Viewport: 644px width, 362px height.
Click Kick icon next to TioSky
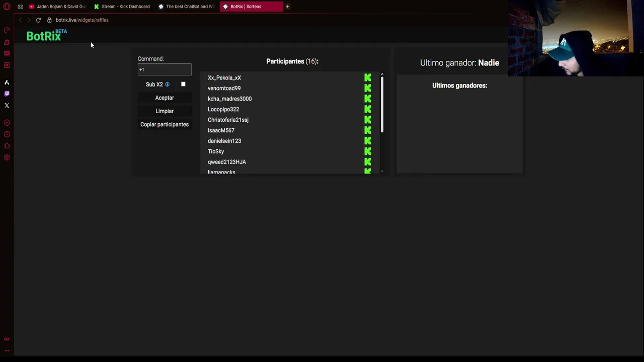(x=368, y=151)
